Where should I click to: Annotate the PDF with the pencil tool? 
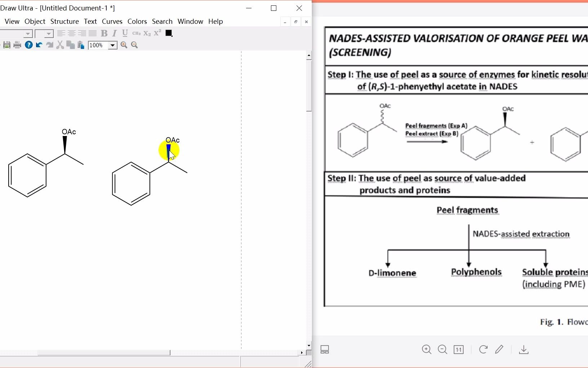tap(499, 349)
